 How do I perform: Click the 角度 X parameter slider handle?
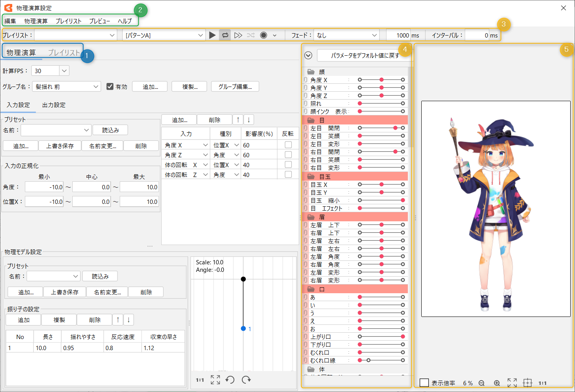tap(381, 80)
